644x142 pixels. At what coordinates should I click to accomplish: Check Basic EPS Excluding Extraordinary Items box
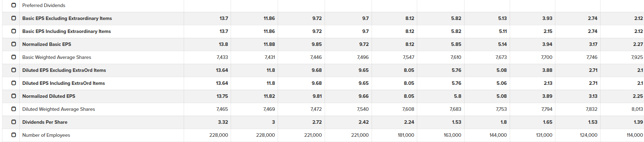(14, 18)
